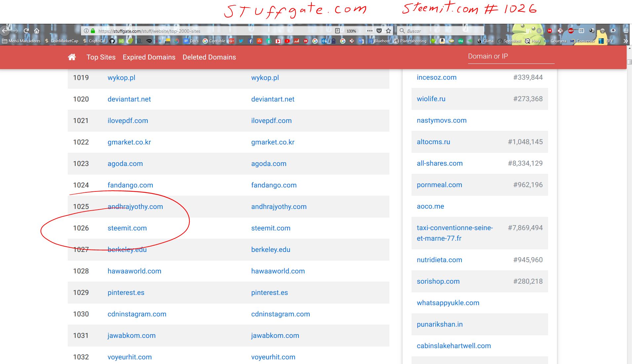Open Firefox hamburger menu
Image resolution: width=632 pixels, height=364 pixels.
[x=626, y=31]
